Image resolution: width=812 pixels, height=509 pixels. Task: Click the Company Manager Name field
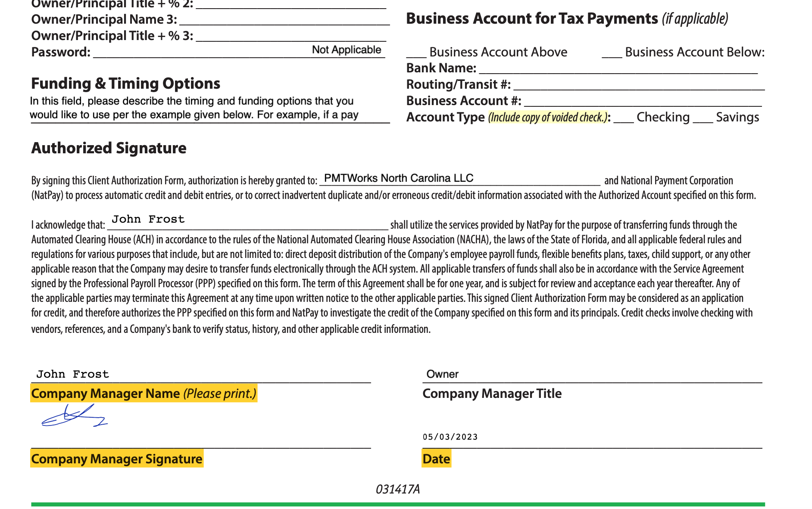click(x=201, y=375)
